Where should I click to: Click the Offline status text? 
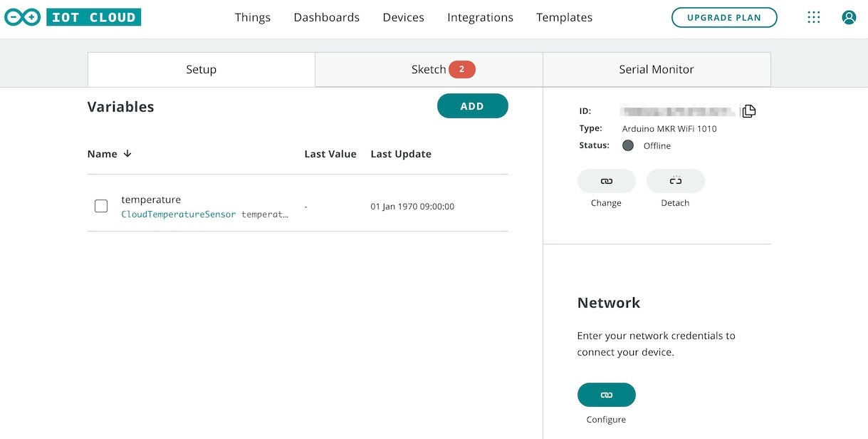coord(657,146)
